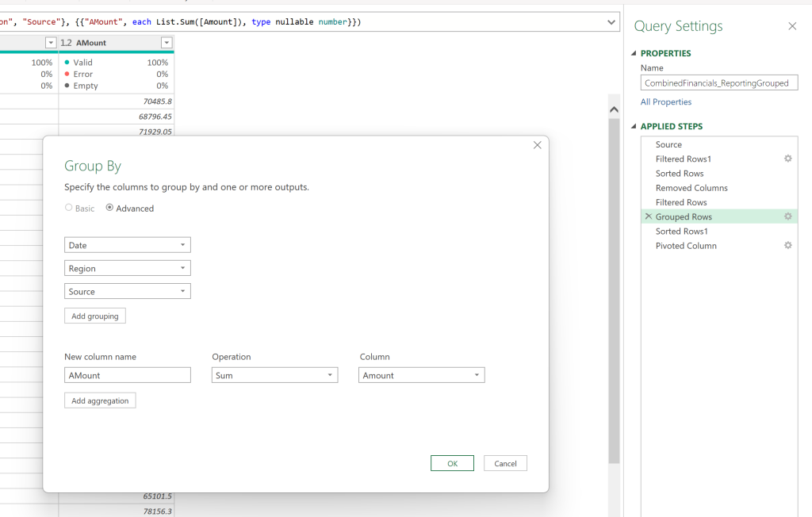Open AMount column filter dropdown

(167, 43)
